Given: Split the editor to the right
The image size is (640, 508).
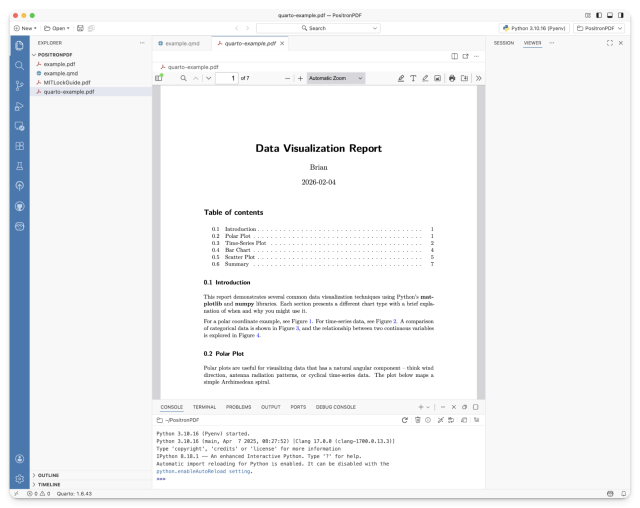Looking at the screenshot, I should pyautogui.click(x=454, y=56).
